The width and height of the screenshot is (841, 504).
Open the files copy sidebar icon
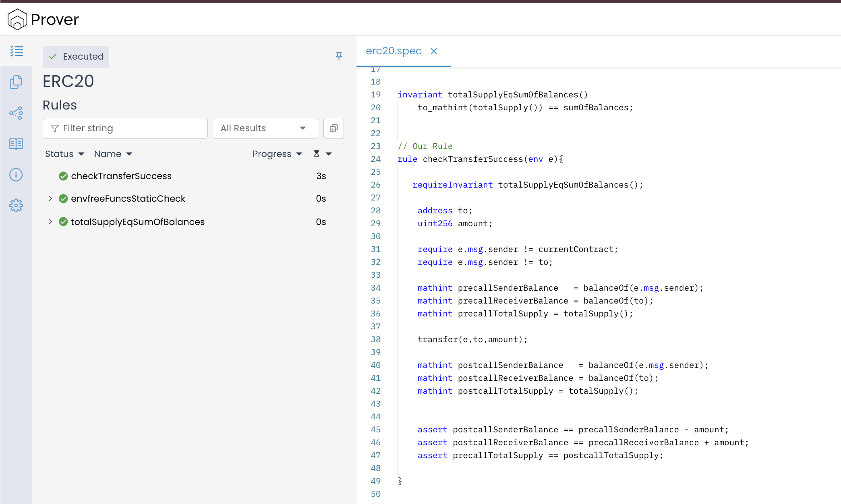click(16, 82)
